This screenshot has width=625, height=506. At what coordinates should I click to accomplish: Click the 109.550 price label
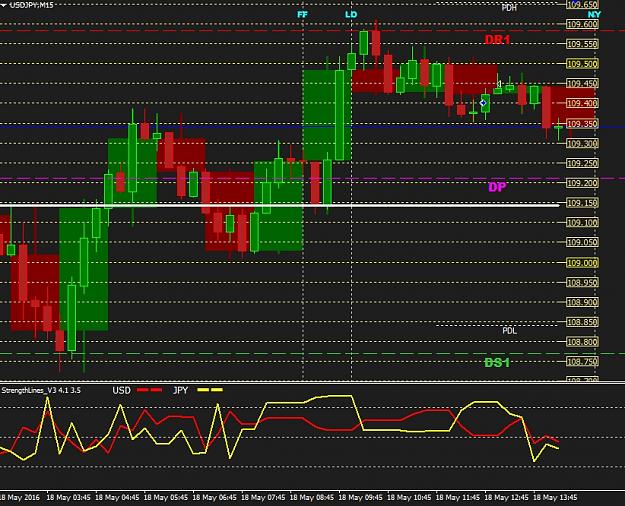point(582,44)
